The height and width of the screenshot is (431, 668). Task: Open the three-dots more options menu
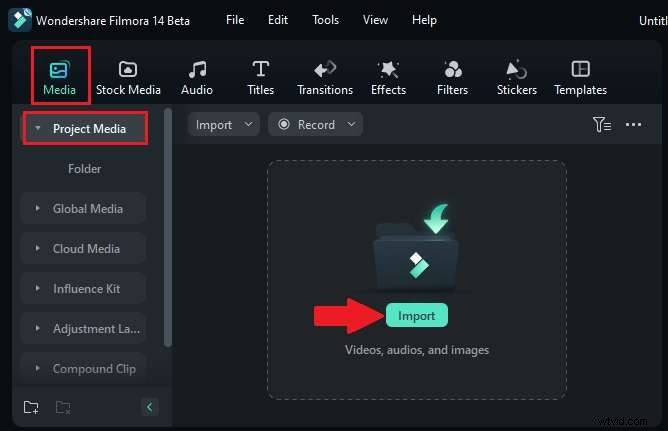click(x=633, y=125)
